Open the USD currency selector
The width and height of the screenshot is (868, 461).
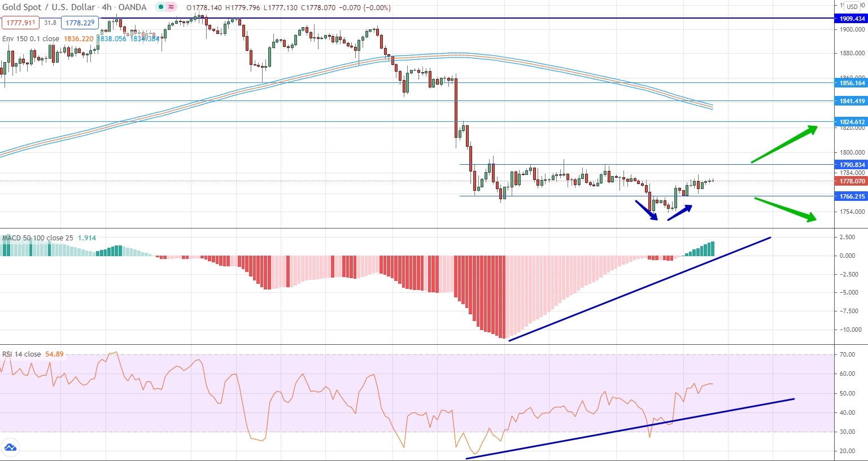coord(852,7)
